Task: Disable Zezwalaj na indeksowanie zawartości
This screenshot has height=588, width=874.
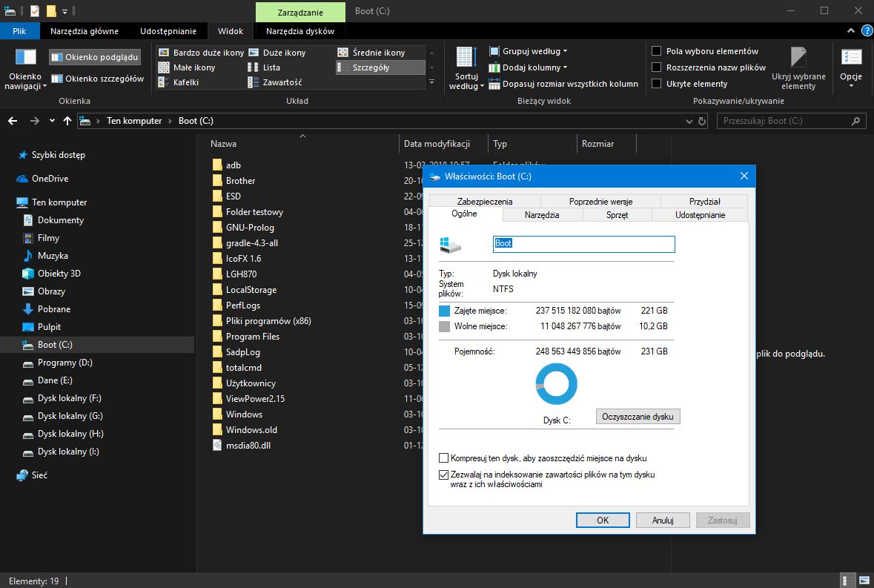Action: tap(444, 475)
